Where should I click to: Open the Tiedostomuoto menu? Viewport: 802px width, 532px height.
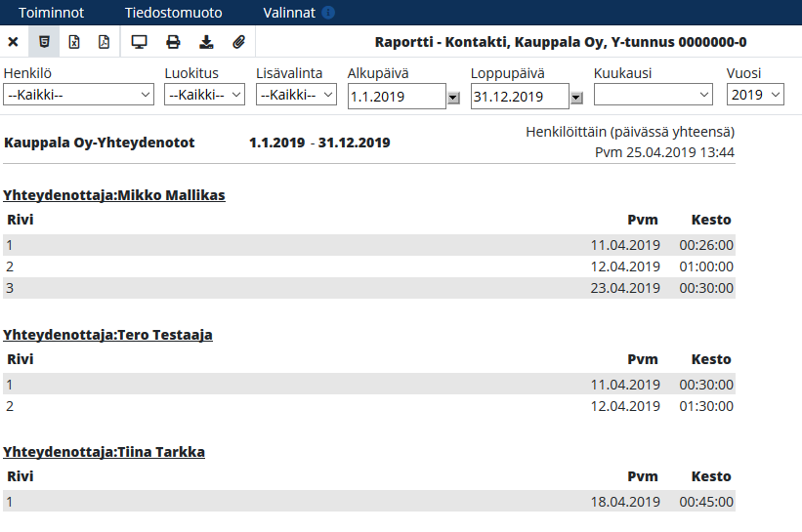(173, 13)
